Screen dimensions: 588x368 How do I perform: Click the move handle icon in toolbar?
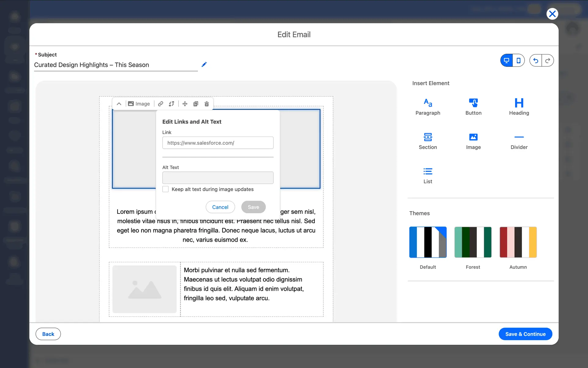(185, 104)
